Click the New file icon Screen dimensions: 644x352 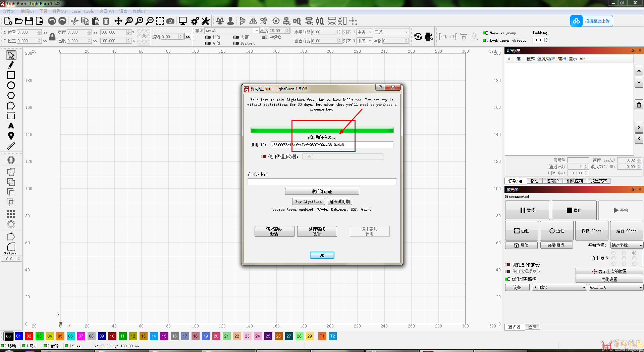pyautogui.click(x=8, y=21)
